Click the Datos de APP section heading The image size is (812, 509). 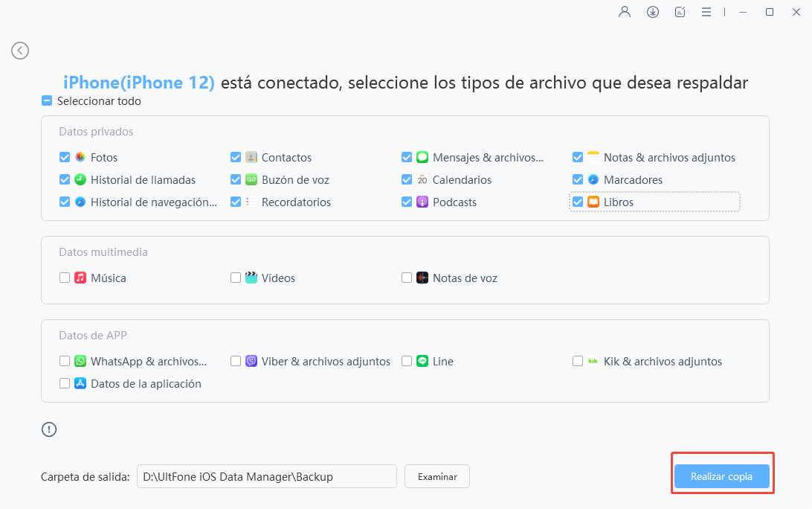tap(93, 336)
